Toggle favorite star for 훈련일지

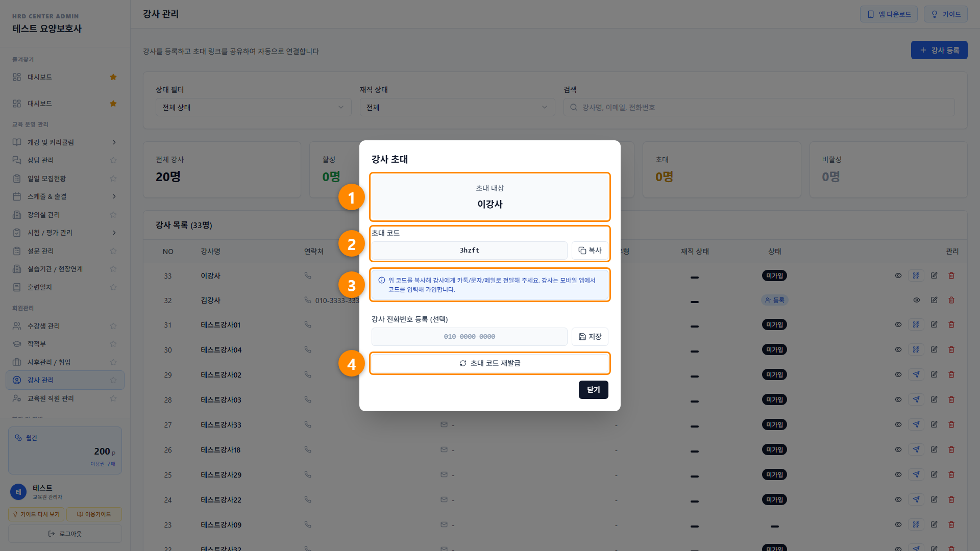pyautogui.click(x=113, y=287)
